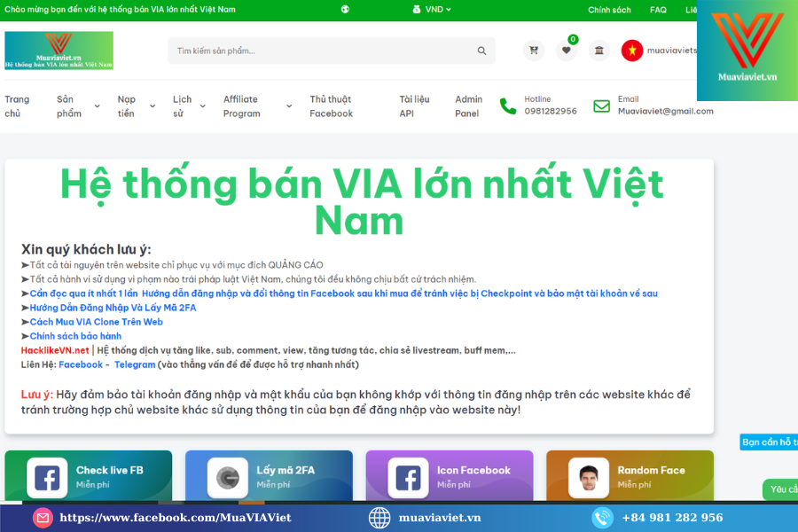Click the muaviaviets username
This screenshot has height=532, width=798.
coord(672,51)
